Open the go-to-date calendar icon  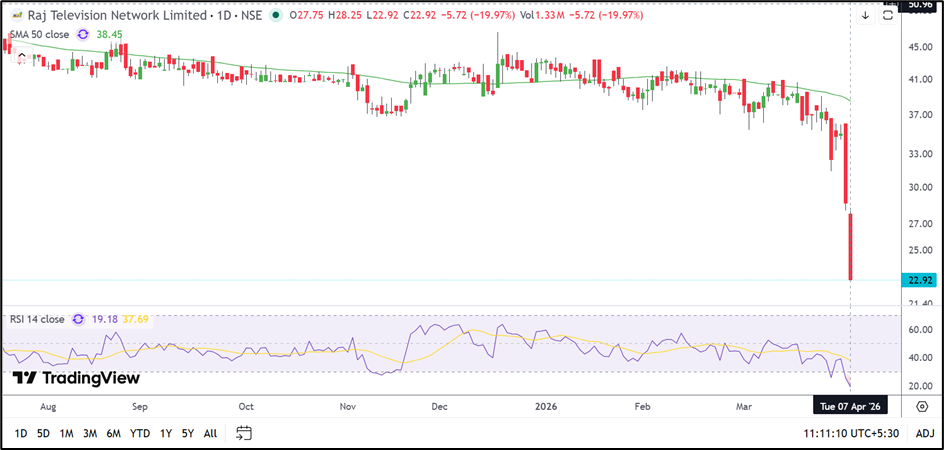(244, 433)
